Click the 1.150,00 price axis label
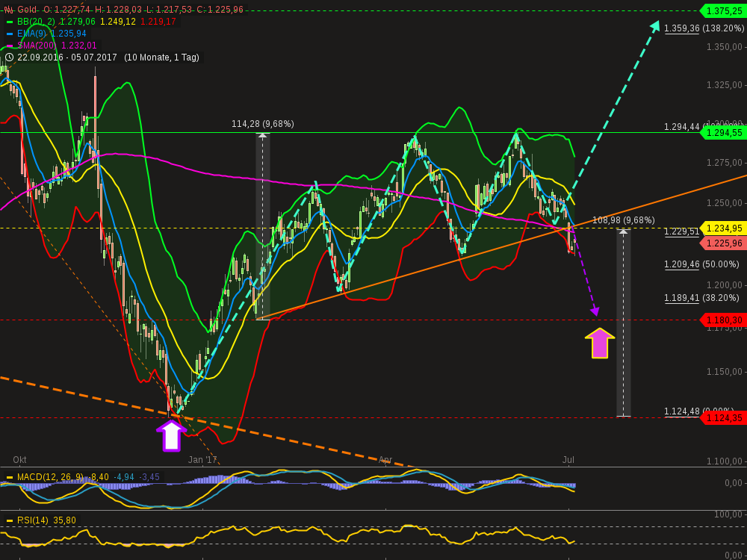This screenshot has width=747, height=560. (725, 371)
